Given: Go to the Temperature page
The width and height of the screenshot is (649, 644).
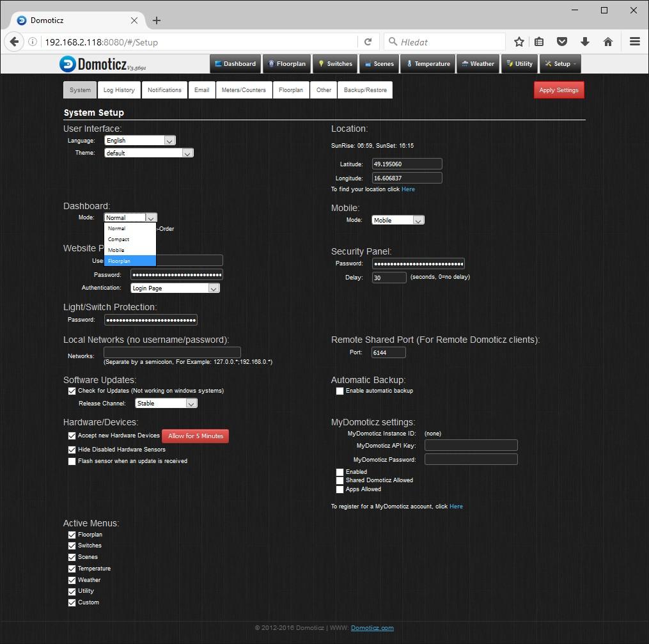Looking at the screenshot, I should click(428, 64).
